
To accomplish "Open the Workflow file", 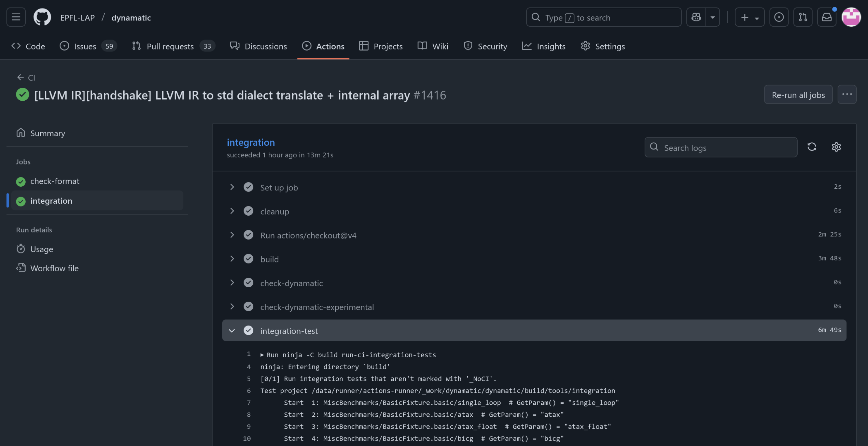I will [54, 268].
